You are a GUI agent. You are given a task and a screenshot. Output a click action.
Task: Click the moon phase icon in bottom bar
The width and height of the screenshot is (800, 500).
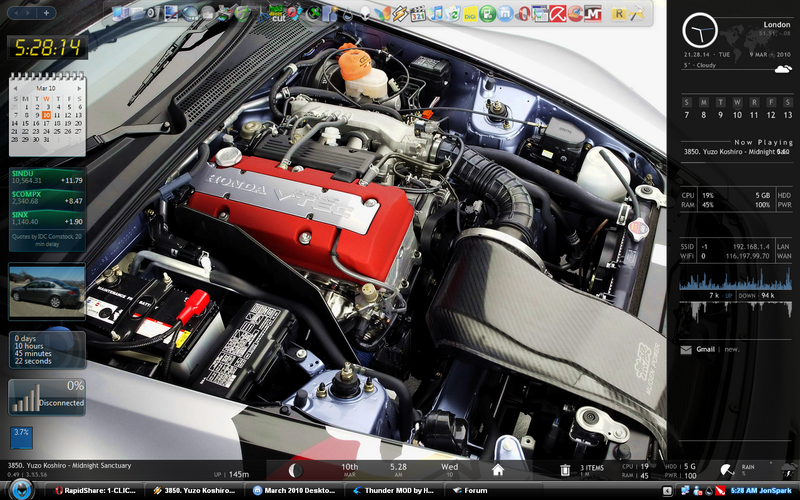(296, 470)
